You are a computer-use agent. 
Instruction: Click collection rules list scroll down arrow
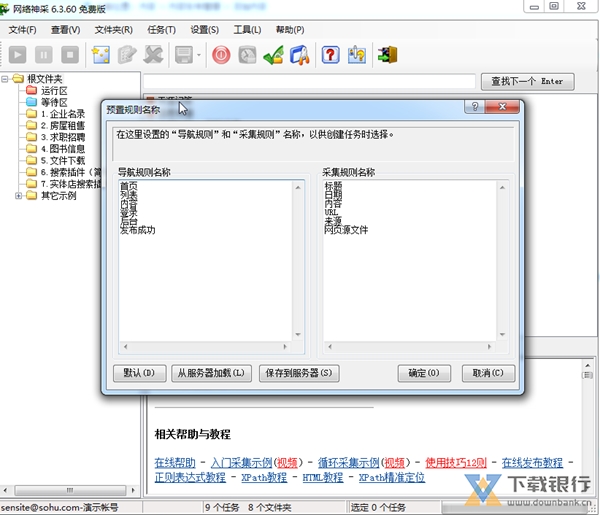tap(502, 334)
